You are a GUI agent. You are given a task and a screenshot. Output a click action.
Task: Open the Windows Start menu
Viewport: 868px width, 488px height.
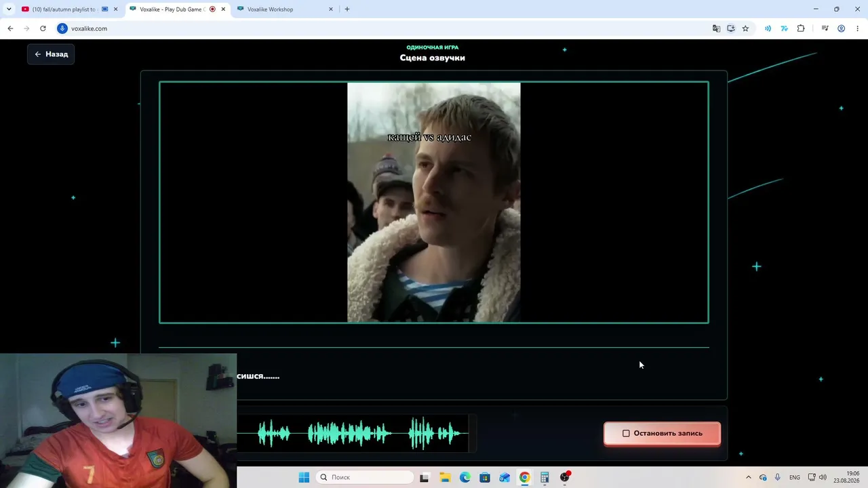(x=304, y=477)
